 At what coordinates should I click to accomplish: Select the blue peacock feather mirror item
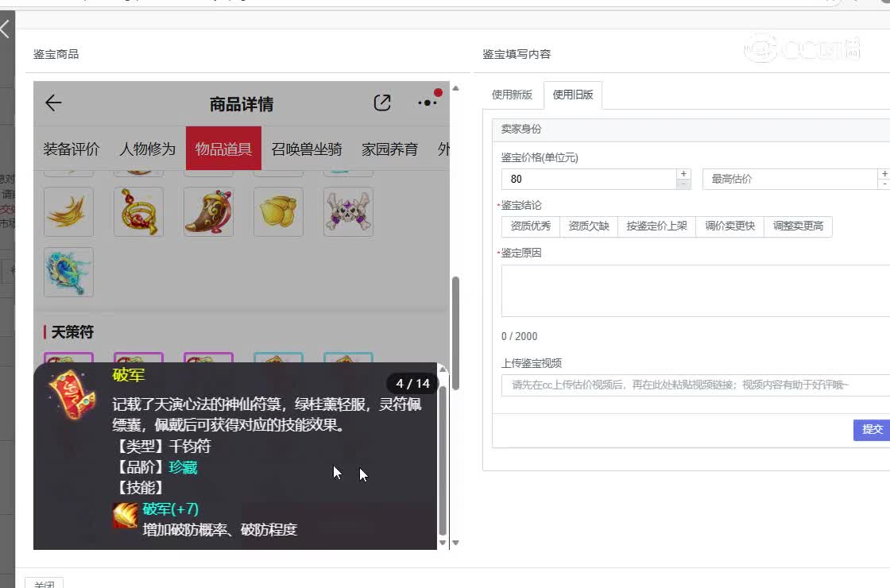68,272
